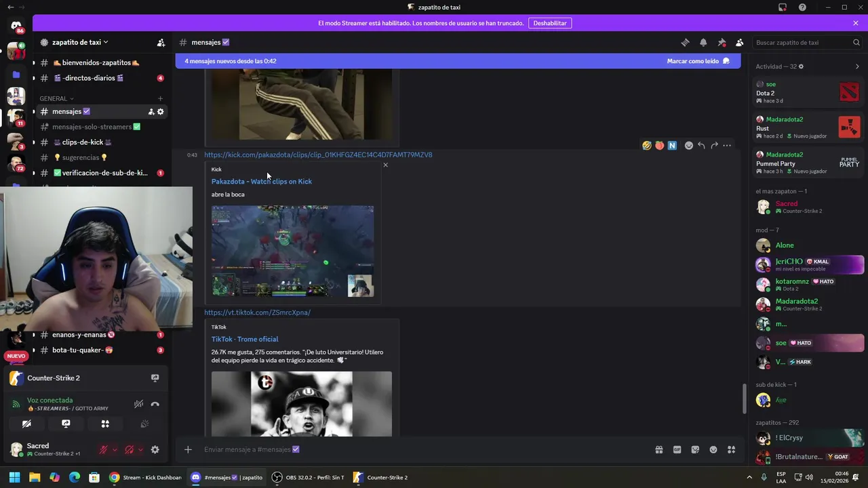
Task: Click the NUEVO unread indicator
Action: coord(16,356)
